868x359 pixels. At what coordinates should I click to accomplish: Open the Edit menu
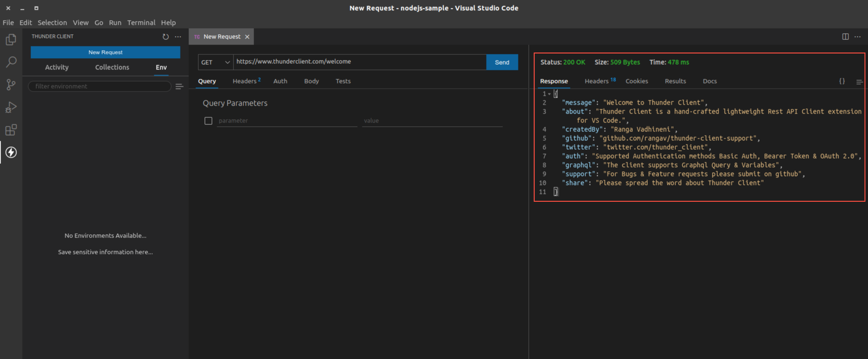click(26, 23)
